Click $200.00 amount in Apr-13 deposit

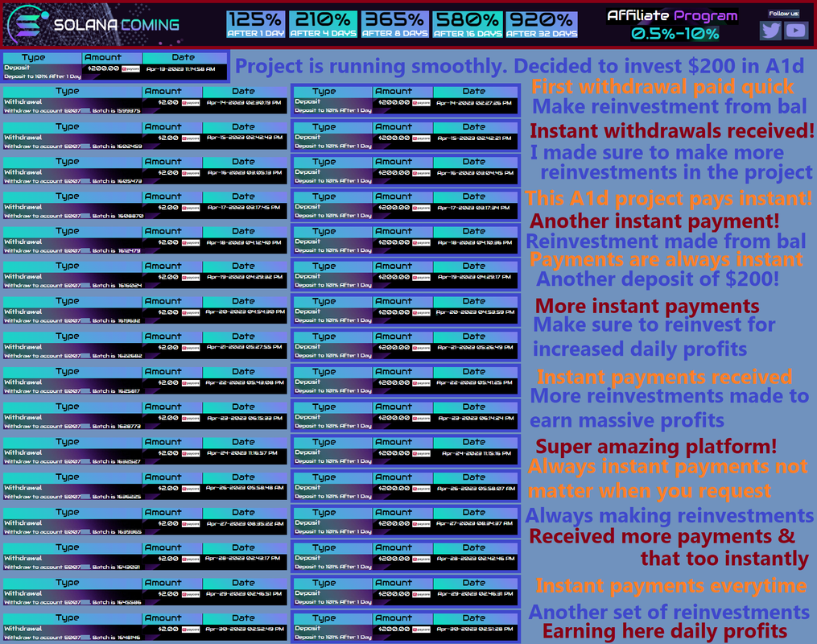tap(103, 68)
